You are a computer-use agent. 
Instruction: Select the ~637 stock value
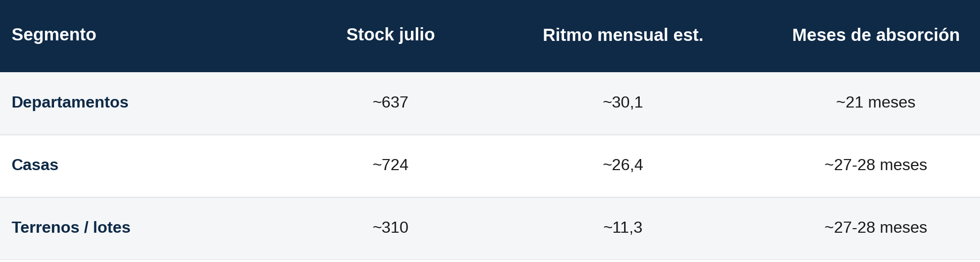[390, 102]
